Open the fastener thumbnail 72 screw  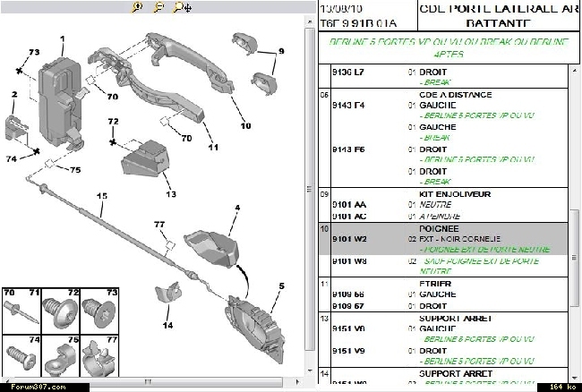tap(60, 311)
